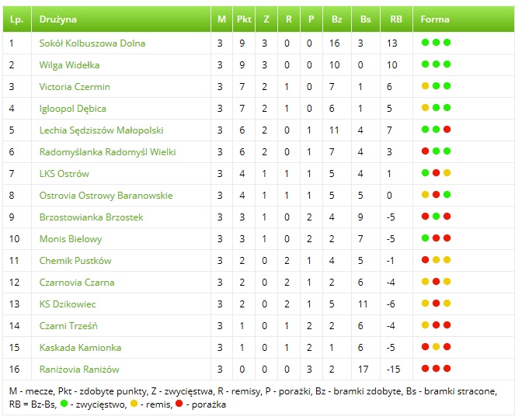Click middle green dot in Brzostowianka row
Screen dimensions: 522x420
coord(437,217)
